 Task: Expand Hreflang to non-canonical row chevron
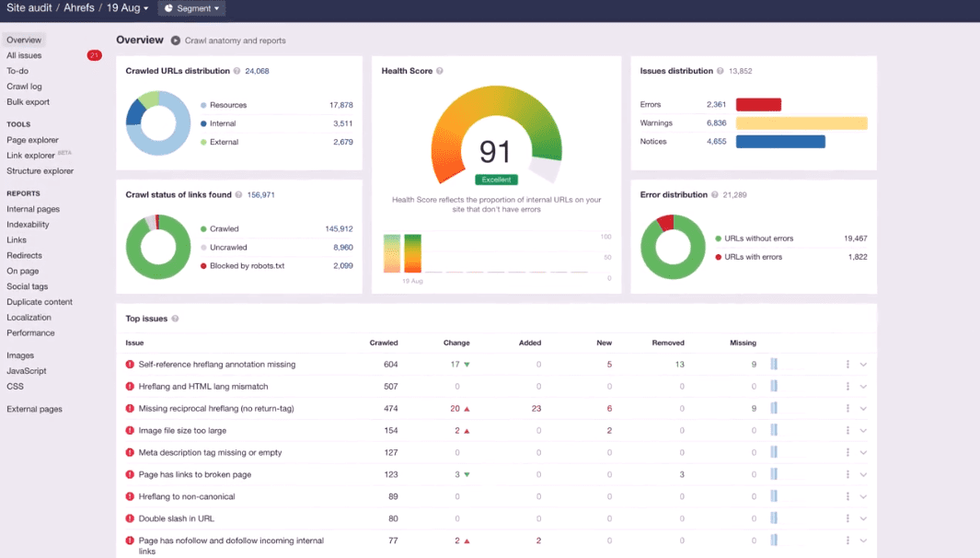pyautogui.click(x=863, y=496)
